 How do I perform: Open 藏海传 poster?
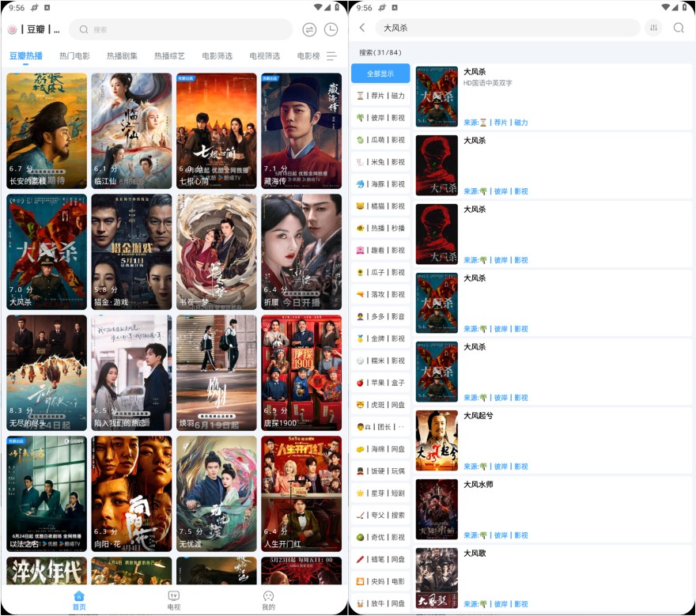pos(301,131)
